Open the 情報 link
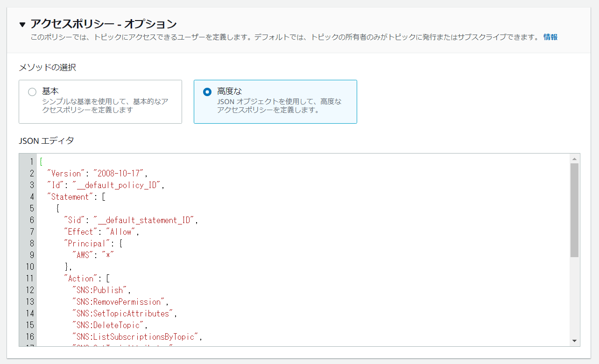Viewport: 599px width, 364px height. (x=550, y=37)
